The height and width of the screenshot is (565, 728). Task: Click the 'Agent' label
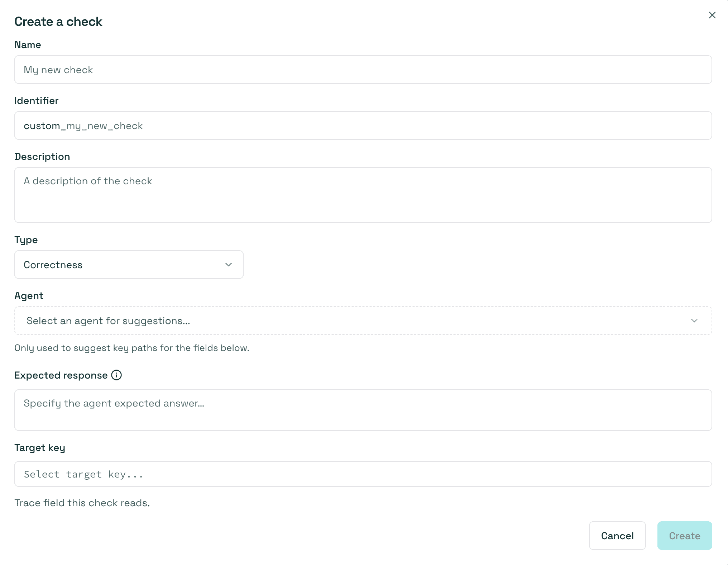tap(29, 296)
